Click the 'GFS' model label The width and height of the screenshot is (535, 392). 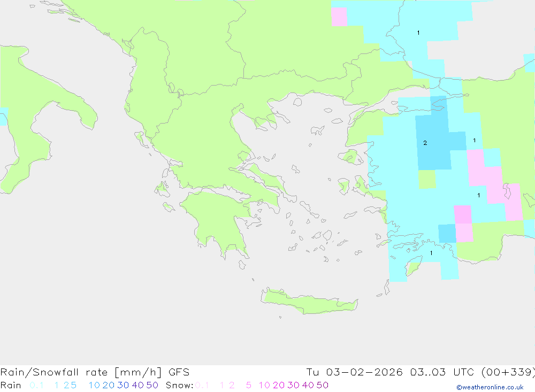(x=179, y=372)
